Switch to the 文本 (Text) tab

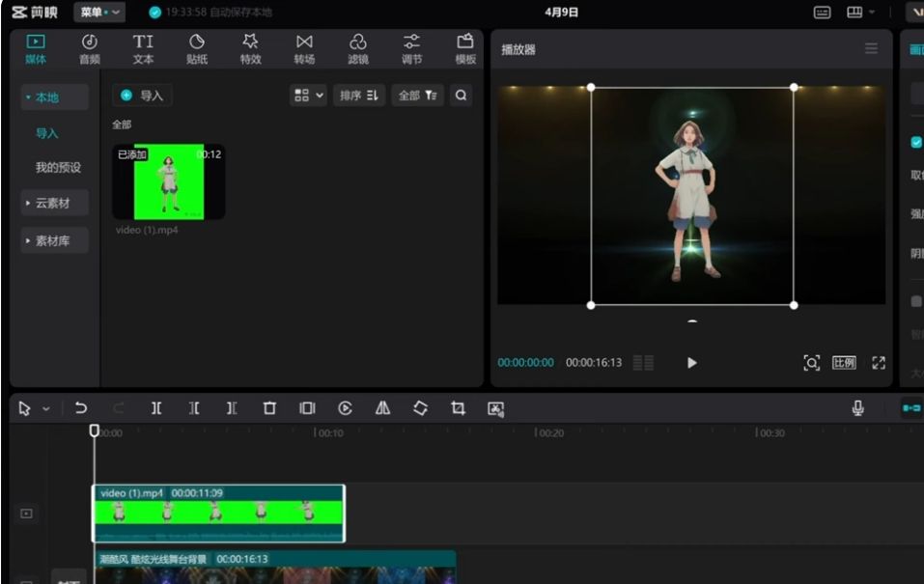pyautogui.click(x=143, y=48)
